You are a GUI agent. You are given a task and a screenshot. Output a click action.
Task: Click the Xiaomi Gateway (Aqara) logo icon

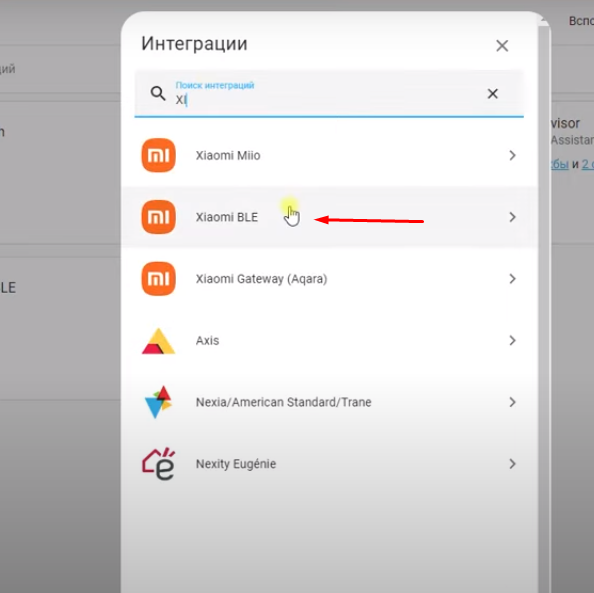click(158, 279)
